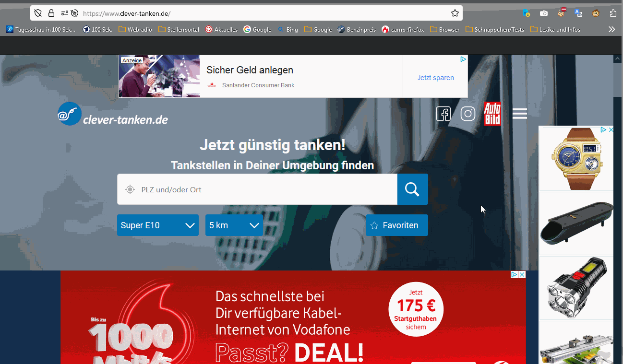Click the page's vertical scrollbar thumb
The height and width of the screenshot is (364, 623).
618,80
